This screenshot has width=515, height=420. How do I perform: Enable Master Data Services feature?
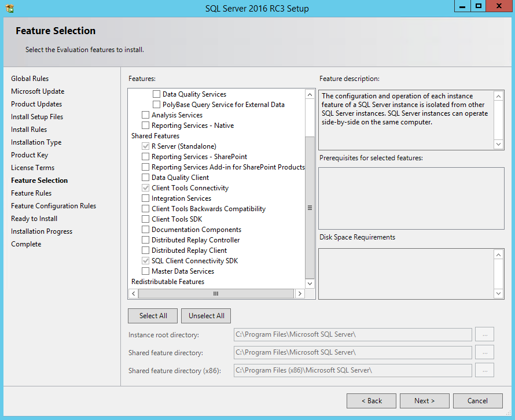pyautogui.click(x=145, y=271)
